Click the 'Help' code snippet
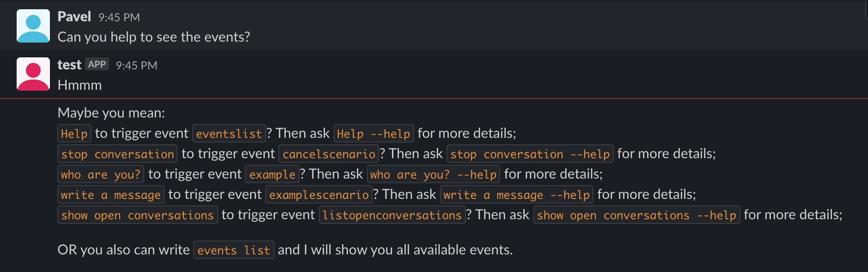The width and height of the screenshot is (868, 272). point(74,134)
